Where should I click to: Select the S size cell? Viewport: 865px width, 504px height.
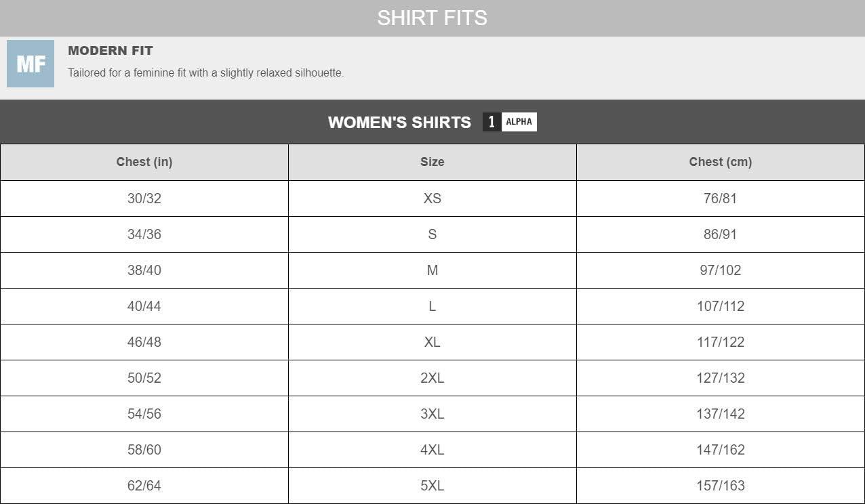pyautogui.click(x=432, y=234)
